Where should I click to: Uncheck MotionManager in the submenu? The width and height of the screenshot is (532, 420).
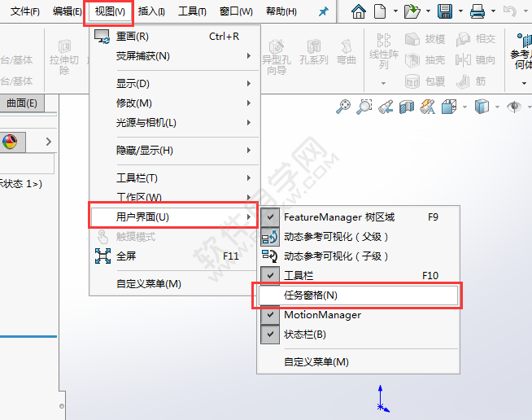pos(358,315)
